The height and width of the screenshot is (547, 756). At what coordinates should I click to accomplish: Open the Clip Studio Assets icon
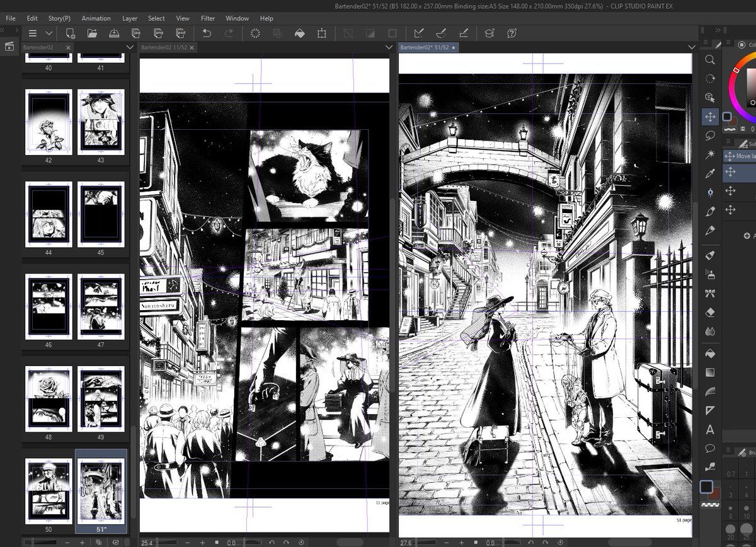pos(490,33)
